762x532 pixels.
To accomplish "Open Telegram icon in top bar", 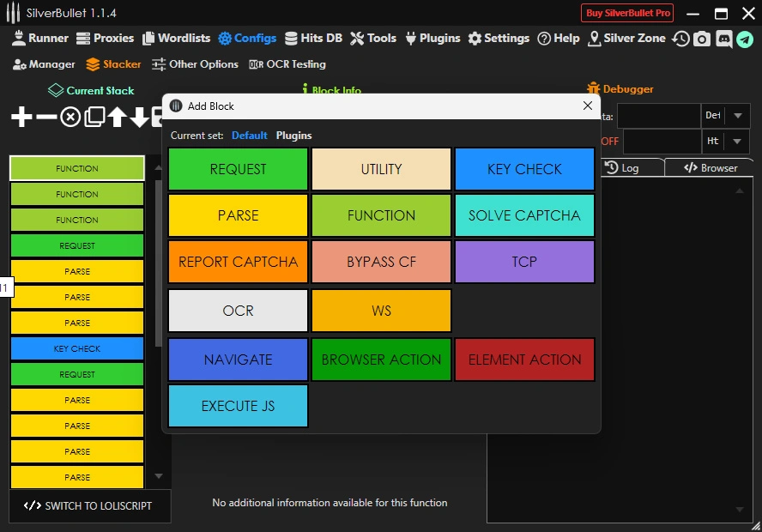I will 745,39.
